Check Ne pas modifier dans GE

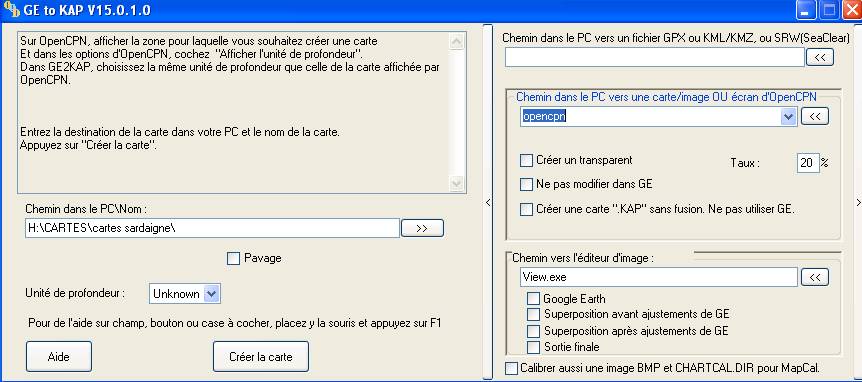tap(526, 184)
